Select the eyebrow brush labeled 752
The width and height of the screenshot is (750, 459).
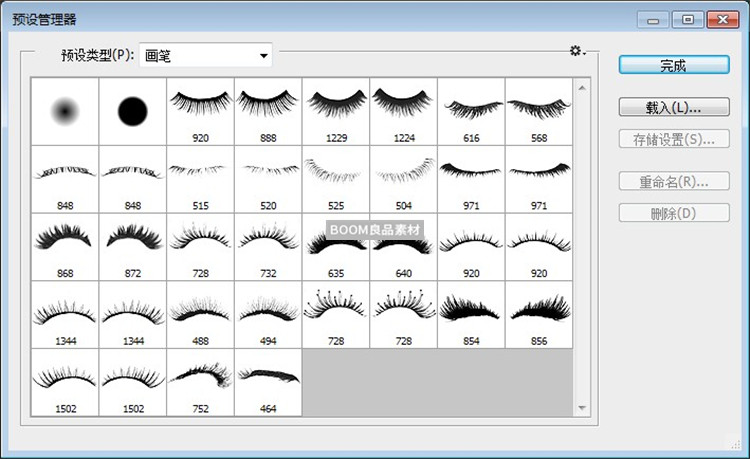pos(201,381)
